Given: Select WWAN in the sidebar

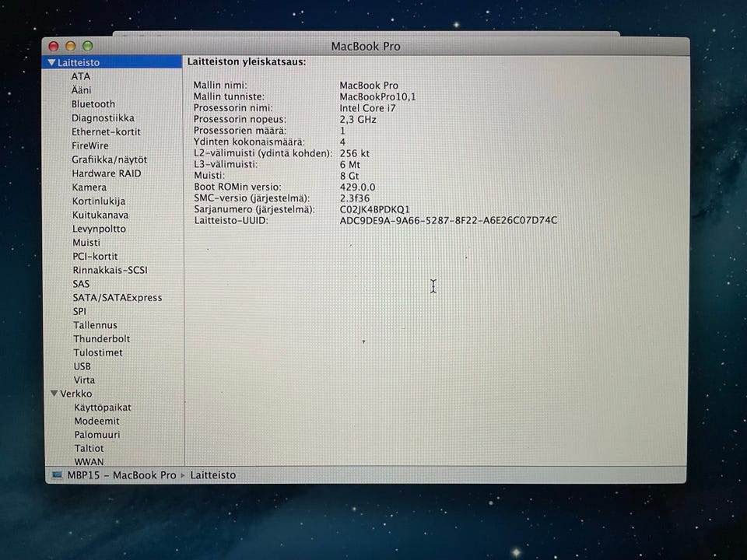Looking at the screenshot, I should coord(89,461).
